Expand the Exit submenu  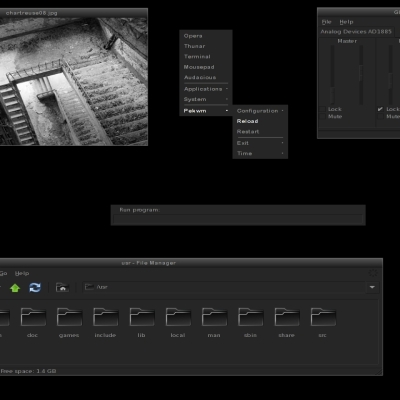tap(260, 143)
